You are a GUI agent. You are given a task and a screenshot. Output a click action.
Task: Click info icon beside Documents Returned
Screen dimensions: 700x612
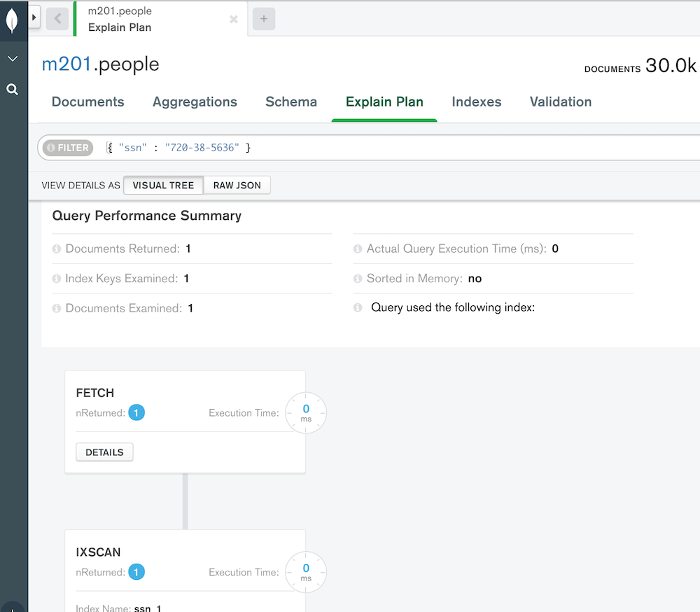(x=56, y=249)
